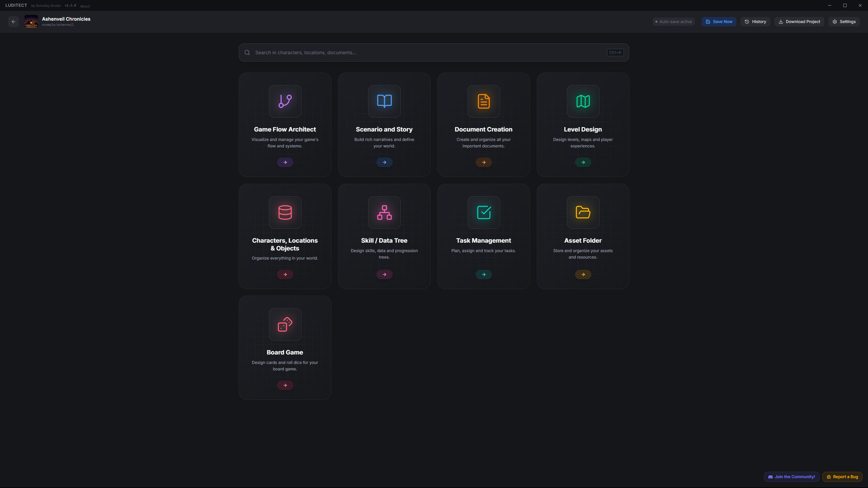Open Settings
The height and width of the screenshot is (488, 868).
pyautogui.click(x=844, y=22)
